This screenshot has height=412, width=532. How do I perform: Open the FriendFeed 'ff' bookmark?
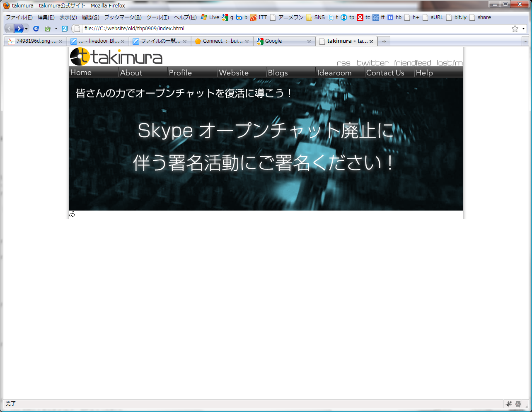[x=379, y=17]
